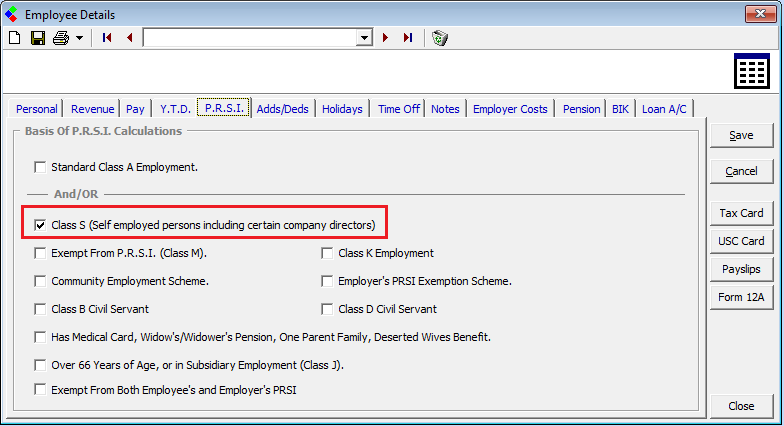Go to first employee record

pyautogui.click(x=107, y=38)
